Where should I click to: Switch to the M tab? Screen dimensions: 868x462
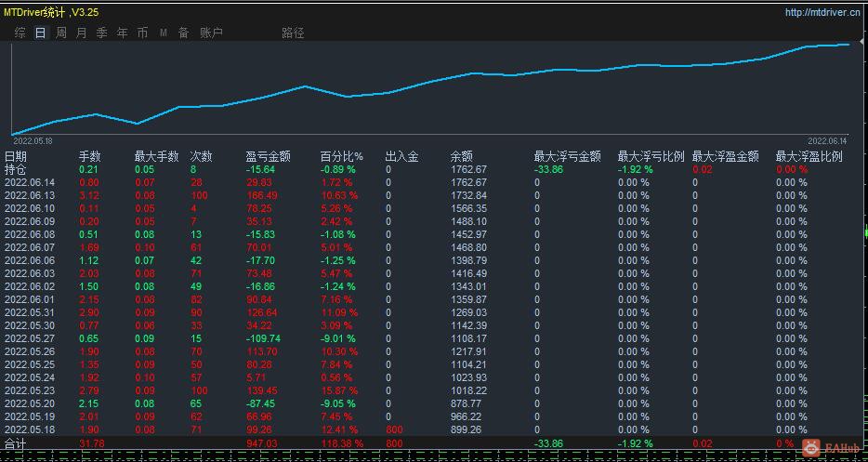tap(164, 33)
